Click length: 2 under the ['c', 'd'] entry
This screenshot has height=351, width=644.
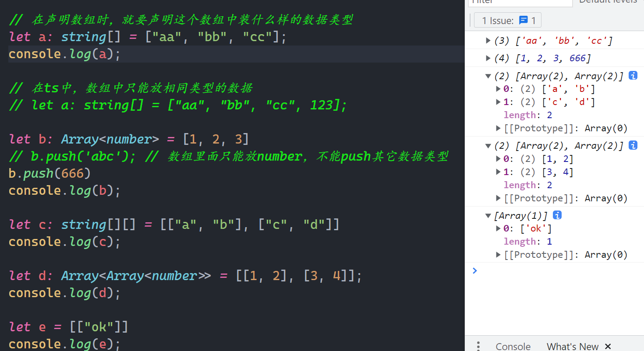click(x=528, y=115)
